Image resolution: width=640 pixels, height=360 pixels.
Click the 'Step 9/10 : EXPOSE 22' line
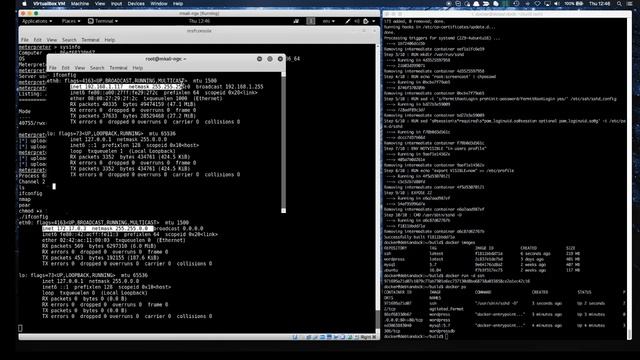[408, 193]
